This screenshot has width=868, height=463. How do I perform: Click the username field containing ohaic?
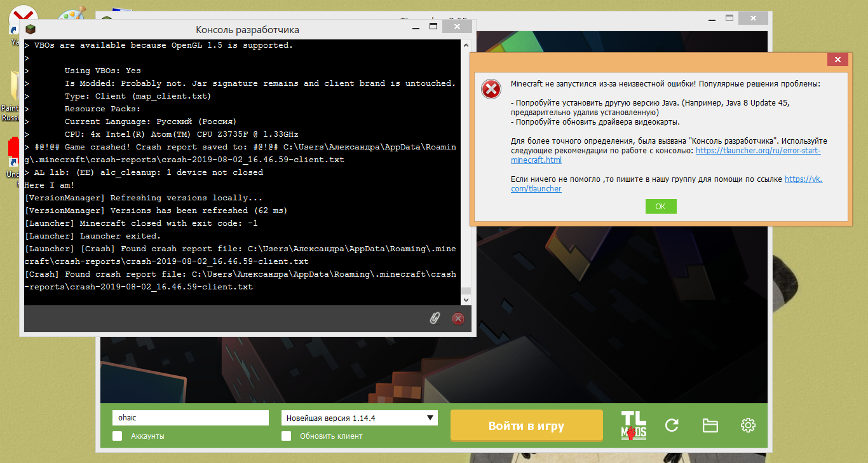(191, 418)
